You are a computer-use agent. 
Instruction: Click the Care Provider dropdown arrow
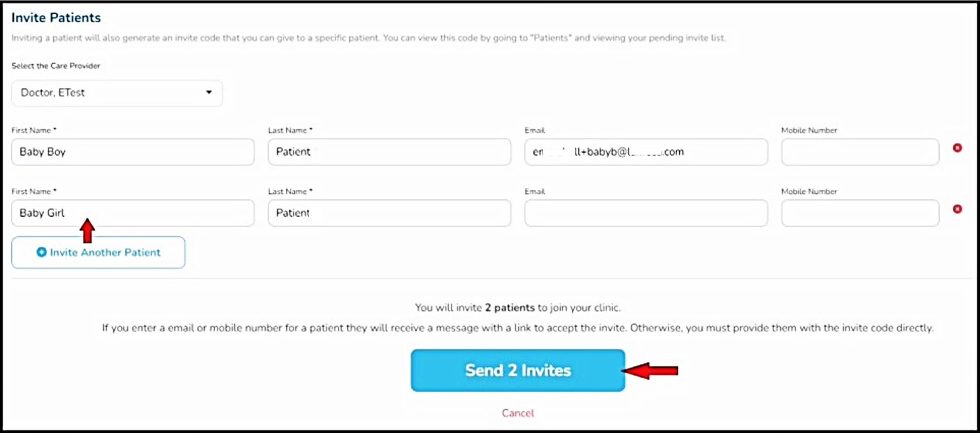(x=209, y=92)
